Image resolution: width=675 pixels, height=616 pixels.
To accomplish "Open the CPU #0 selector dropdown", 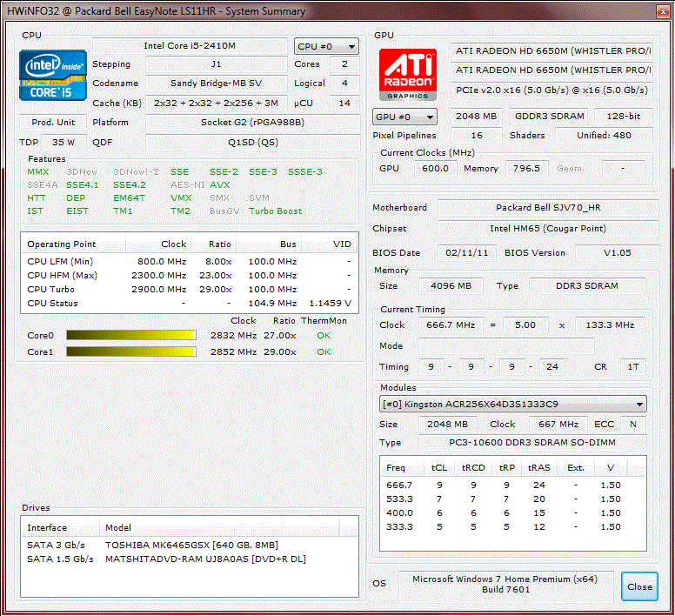I will 326,46.
